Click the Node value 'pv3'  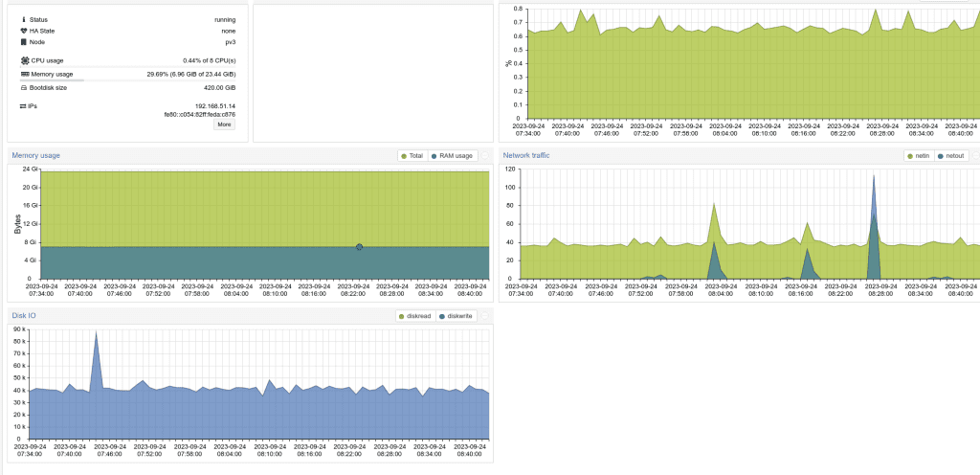(231, 42)
